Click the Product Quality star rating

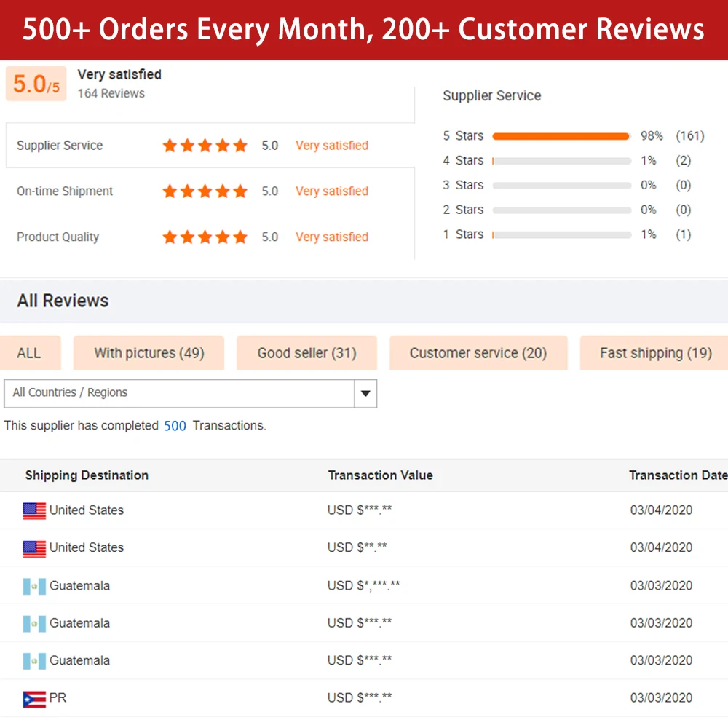click(x=205, y=237)
